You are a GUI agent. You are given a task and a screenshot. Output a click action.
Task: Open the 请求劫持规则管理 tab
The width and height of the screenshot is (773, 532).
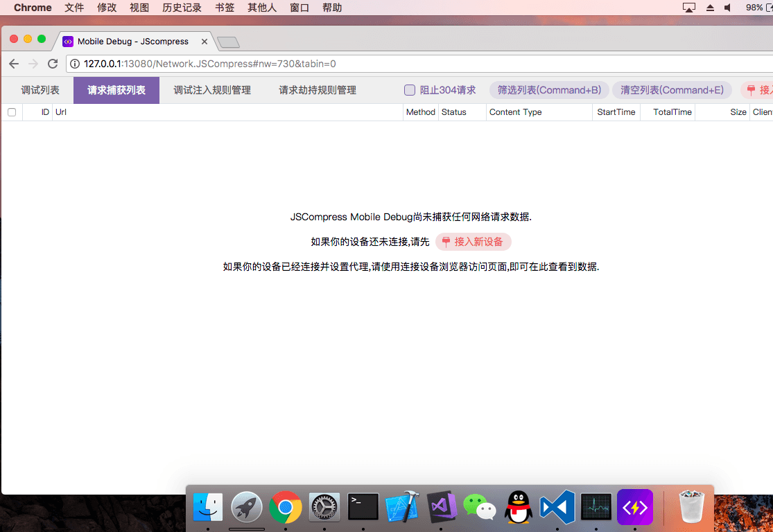tap(318, 90)
